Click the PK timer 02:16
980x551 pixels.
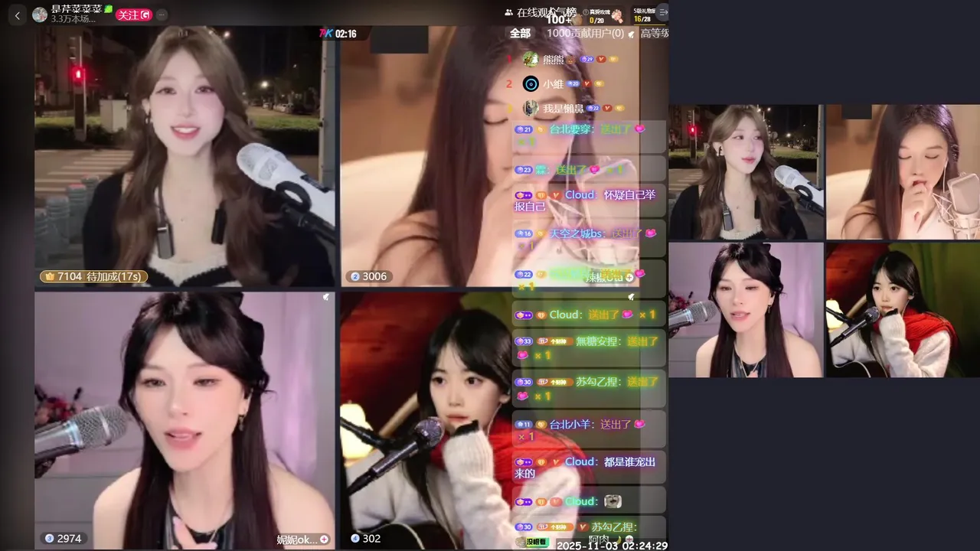point(338,34)
